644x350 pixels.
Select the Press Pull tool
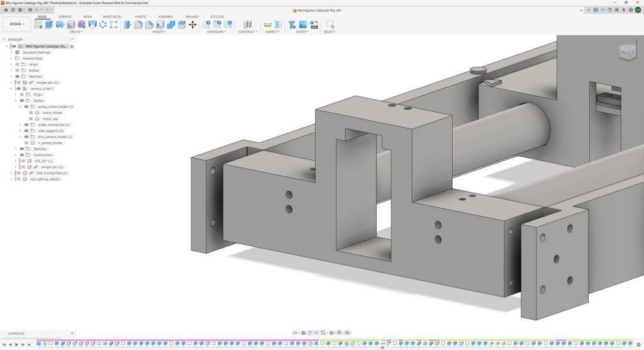[x=128, y=25]
